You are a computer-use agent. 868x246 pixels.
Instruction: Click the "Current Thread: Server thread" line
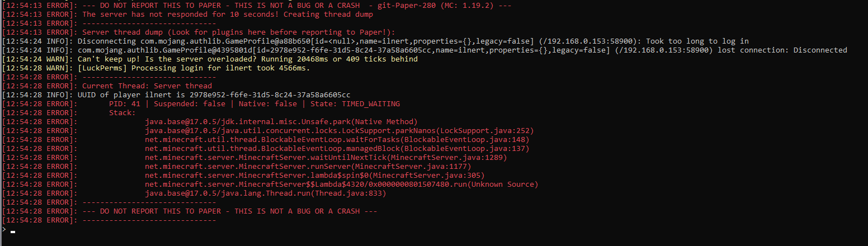(107, 86)
